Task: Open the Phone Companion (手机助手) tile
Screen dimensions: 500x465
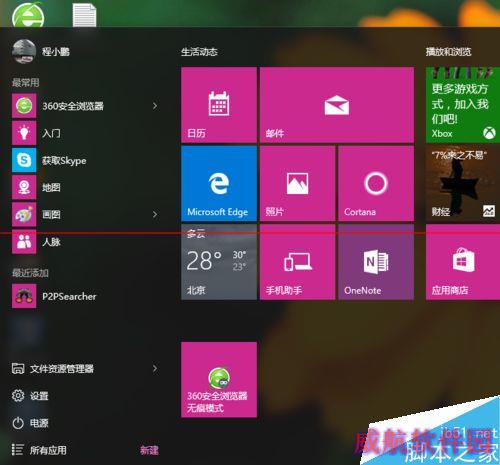Action: tap(297, 262)
